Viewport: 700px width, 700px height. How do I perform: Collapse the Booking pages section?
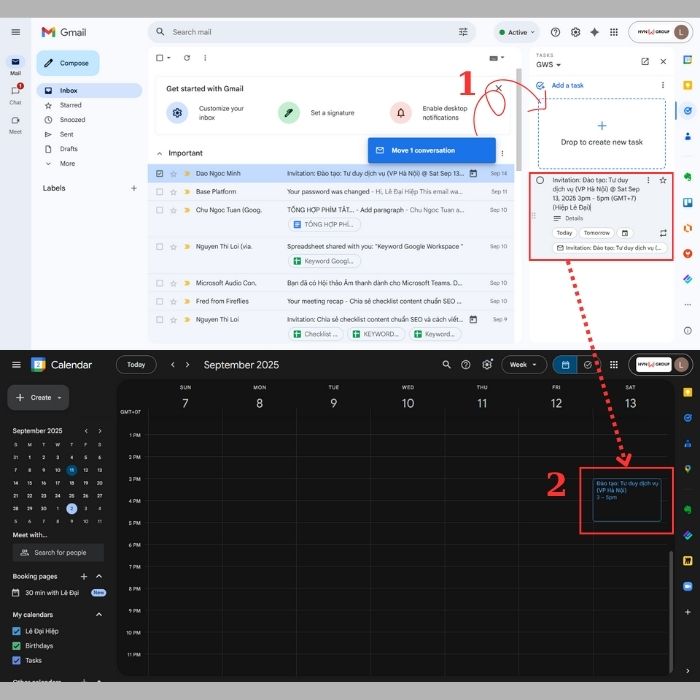coord(99,576)
